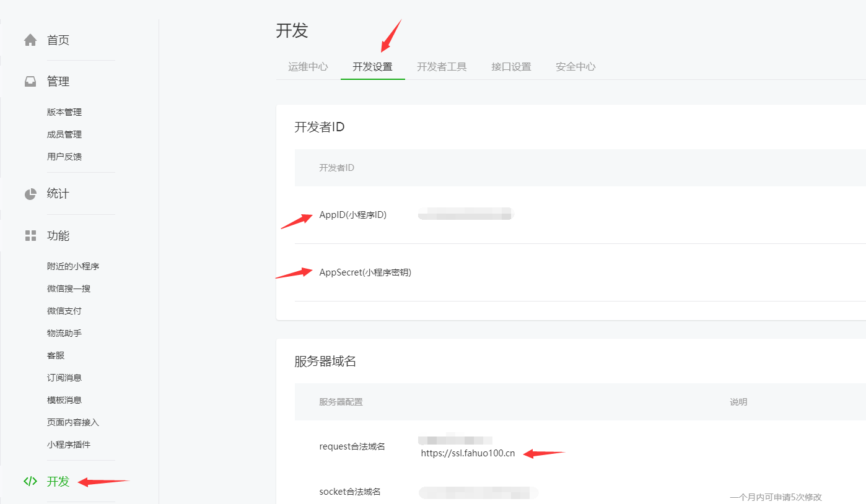Open 订阅消息 menu entry
This screenshot has height=504, width=866.
[x=64, y=378]
